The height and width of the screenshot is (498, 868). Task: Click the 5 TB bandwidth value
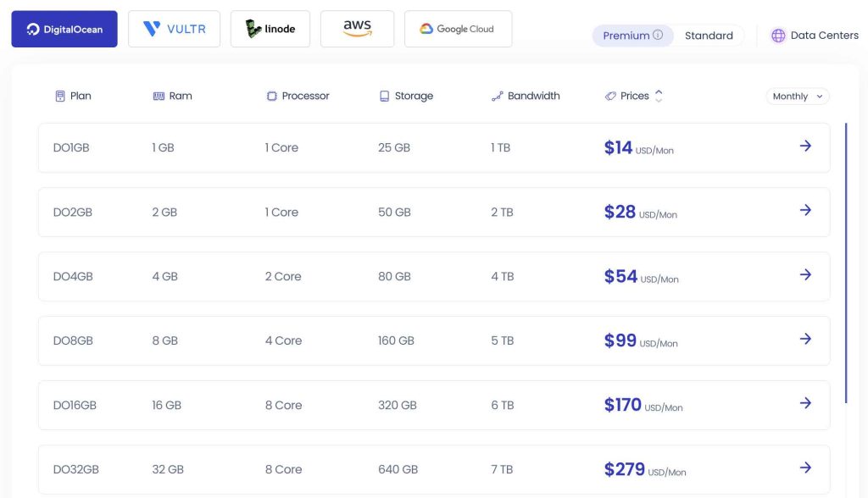pos(502,340)
